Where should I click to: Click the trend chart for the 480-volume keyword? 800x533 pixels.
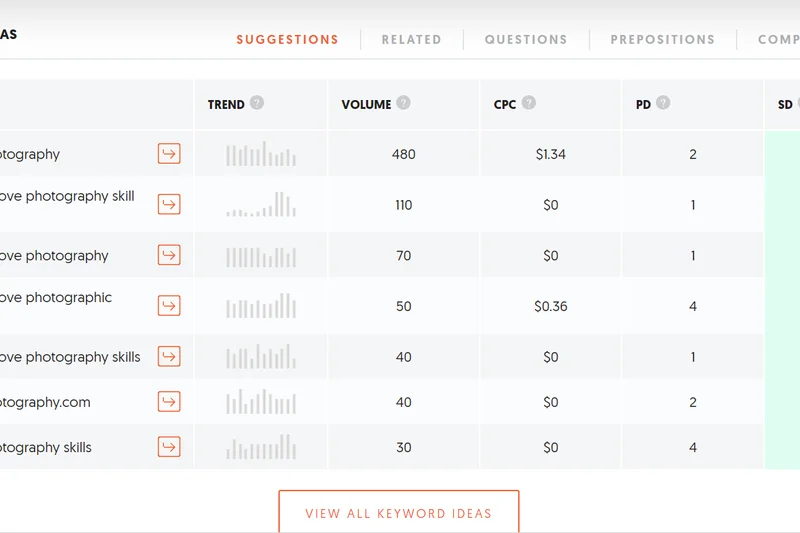(261, 155)
